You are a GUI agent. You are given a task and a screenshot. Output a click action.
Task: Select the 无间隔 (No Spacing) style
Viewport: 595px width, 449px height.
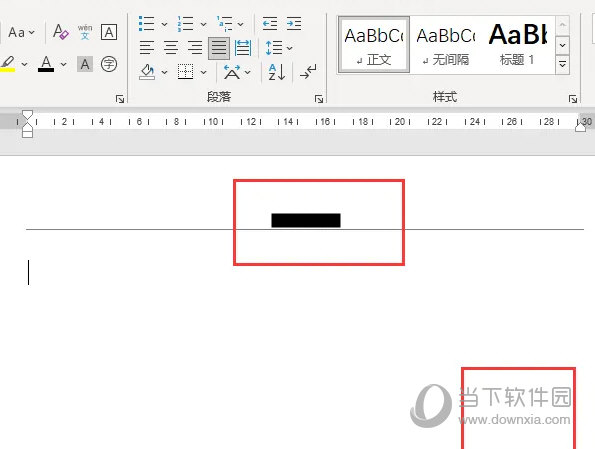pos(446,44)
